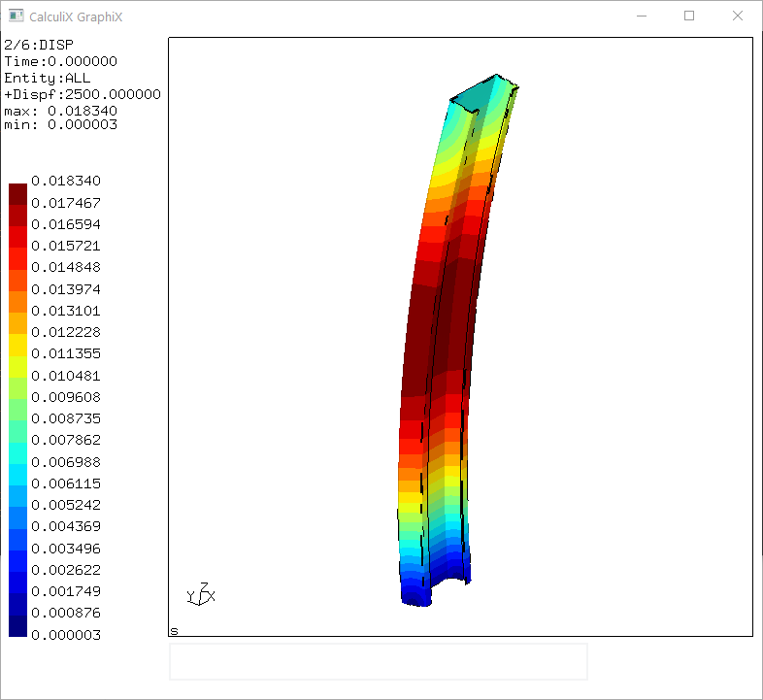Click the XYZ axis triad indicator
Screen dimensions: 763x700
point(201,594)
